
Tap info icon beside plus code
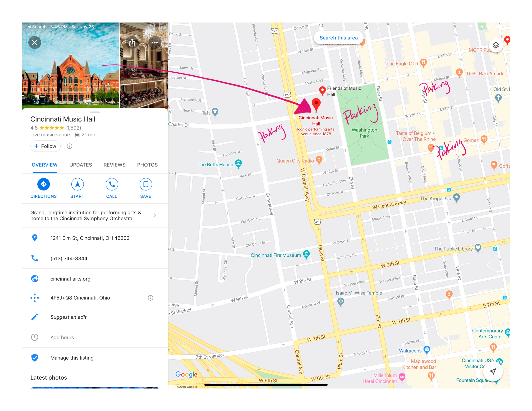click(151, 298)
